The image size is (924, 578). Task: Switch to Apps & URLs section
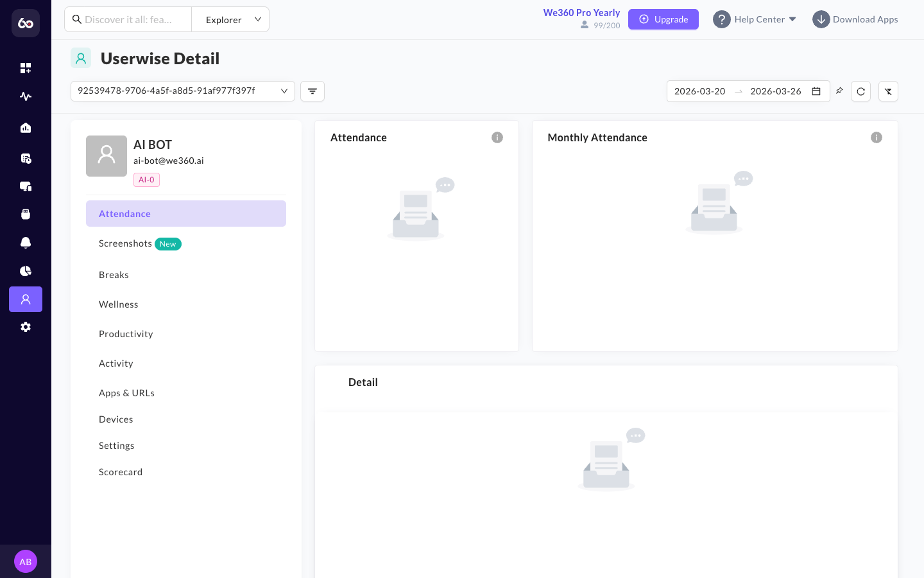186,393
